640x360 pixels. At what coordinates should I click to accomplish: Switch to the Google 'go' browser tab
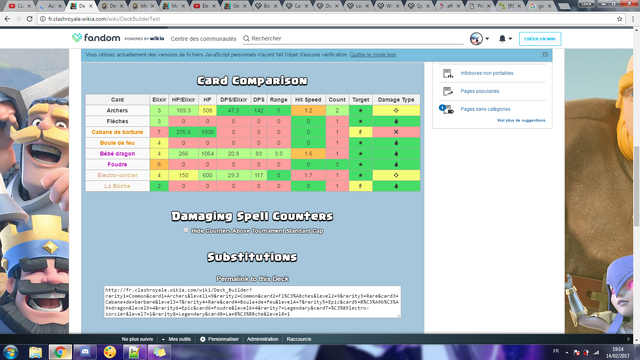pyautogui.click(x=542, y=6)
